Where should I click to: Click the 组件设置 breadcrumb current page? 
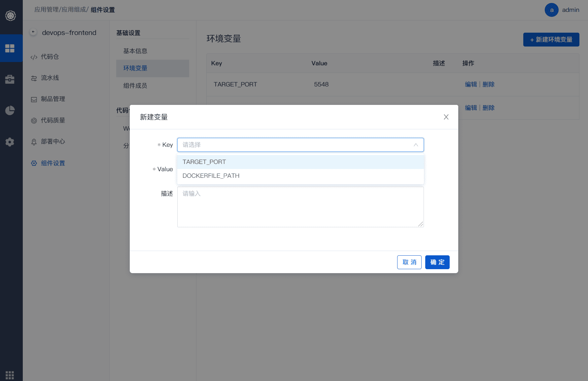coord(103,10)
